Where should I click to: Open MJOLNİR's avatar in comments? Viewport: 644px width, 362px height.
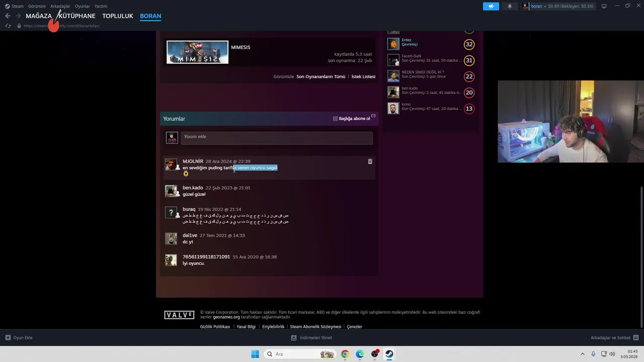tap(171, 164)
